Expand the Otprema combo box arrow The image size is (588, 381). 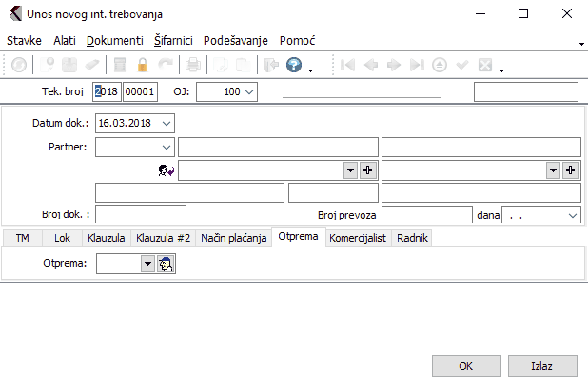(147, 265)
